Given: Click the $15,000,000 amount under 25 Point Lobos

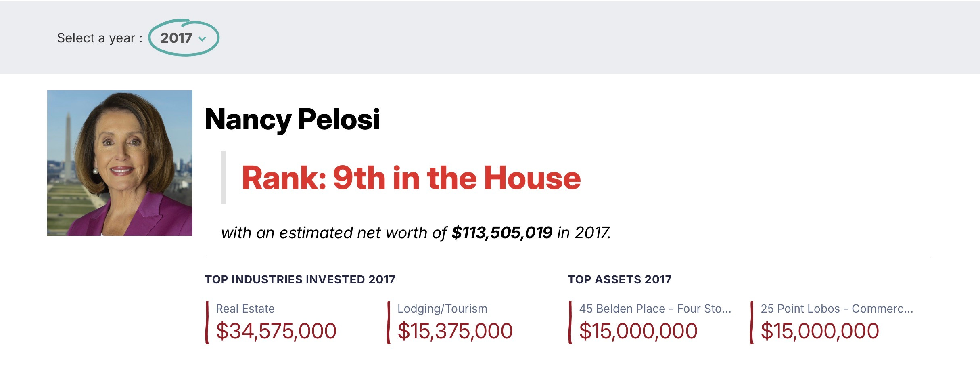Looking at the screenshot, I should click(x=820, y=331).
